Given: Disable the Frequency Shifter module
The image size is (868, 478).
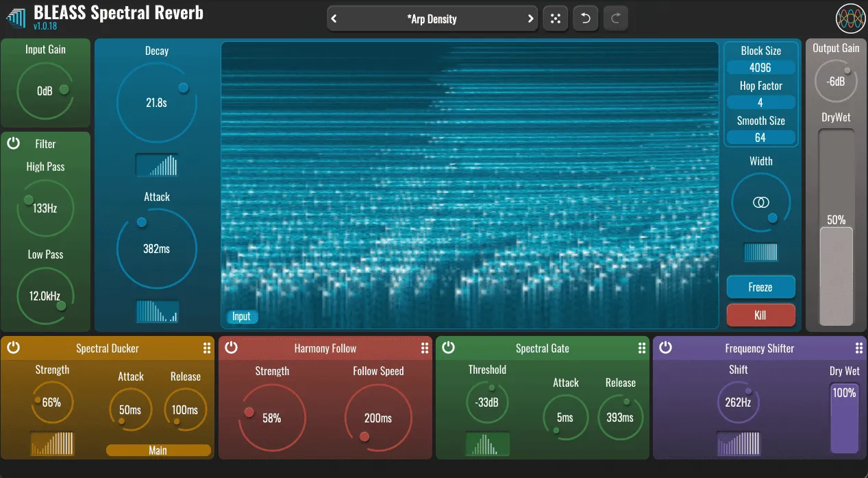Looking at the screenshot, I should point(666,348).
